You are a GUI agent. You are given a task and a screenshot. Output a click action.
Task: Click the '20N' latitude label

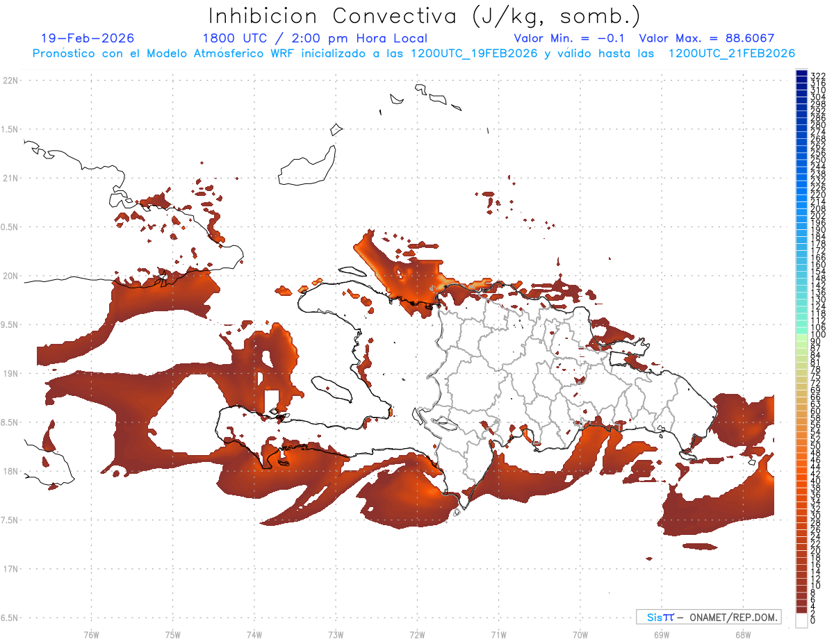tap(11, 276)
